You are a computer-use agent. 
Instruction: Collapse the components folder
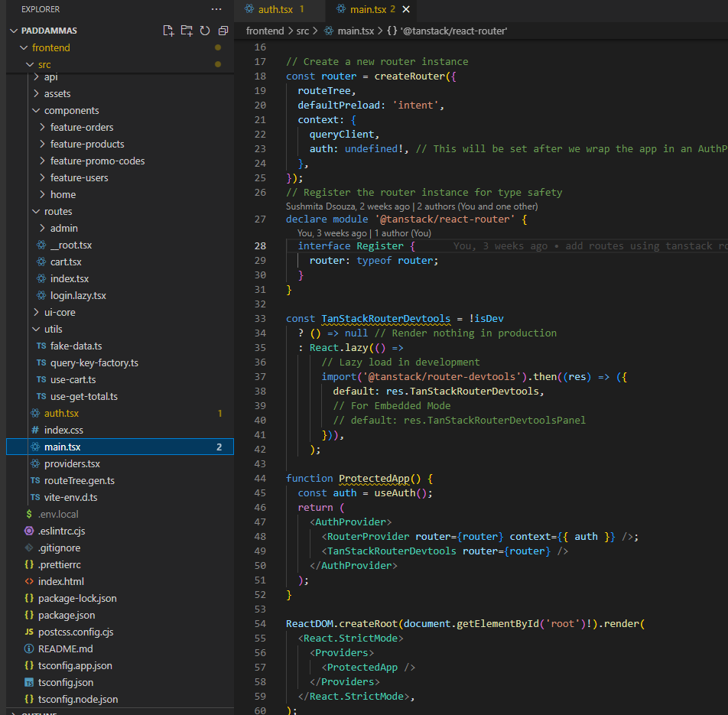coord(36,110)
